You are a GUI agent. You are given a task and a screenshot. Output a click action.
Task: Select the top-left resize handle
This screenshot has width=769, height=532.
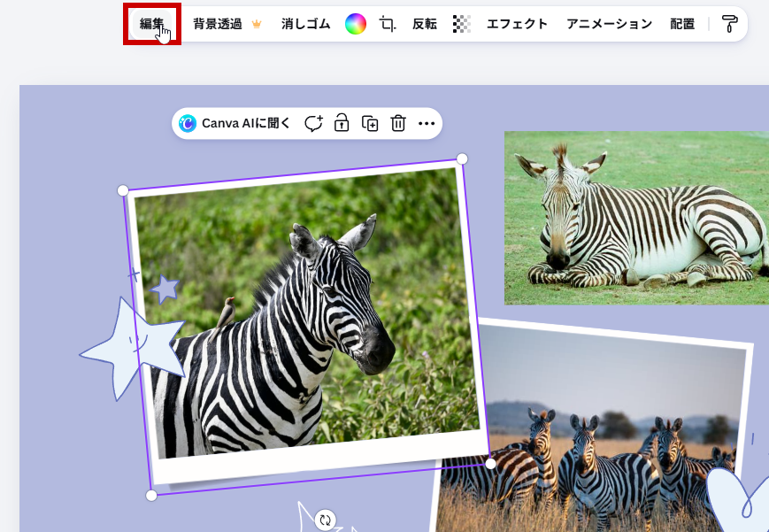123,190
